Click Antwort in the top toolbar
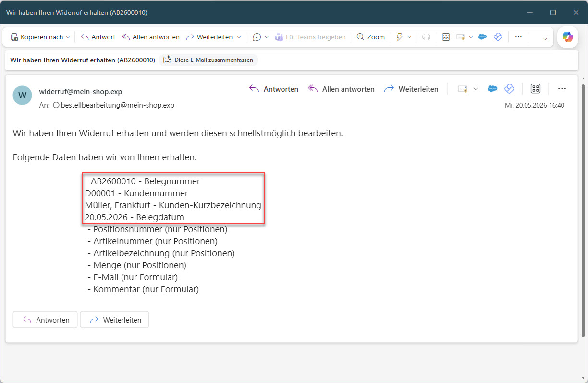Screen dimensions: 588x383 [x=98, y=37]
